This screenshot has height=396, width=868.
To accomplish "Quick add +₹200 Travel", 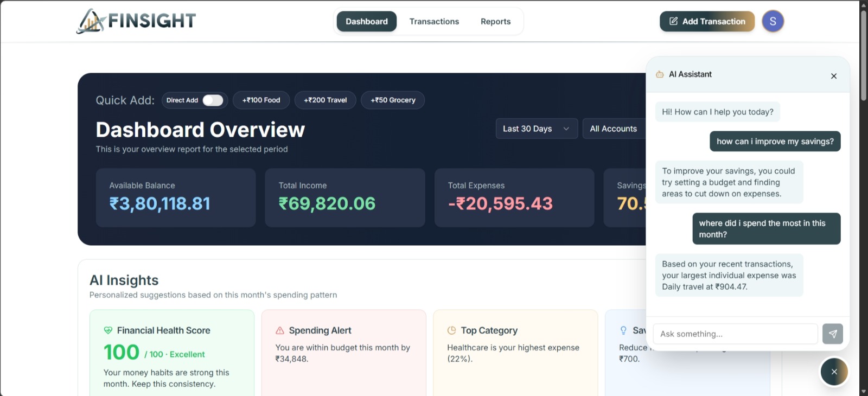I will tap(325, 100).
